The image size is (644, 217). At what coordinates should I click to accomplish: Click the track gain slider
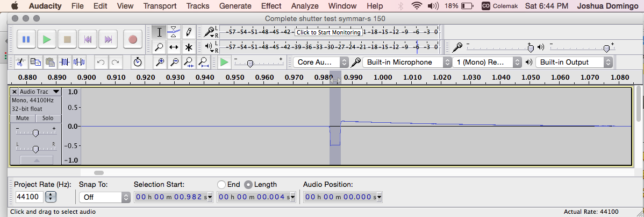click(35, 133)
